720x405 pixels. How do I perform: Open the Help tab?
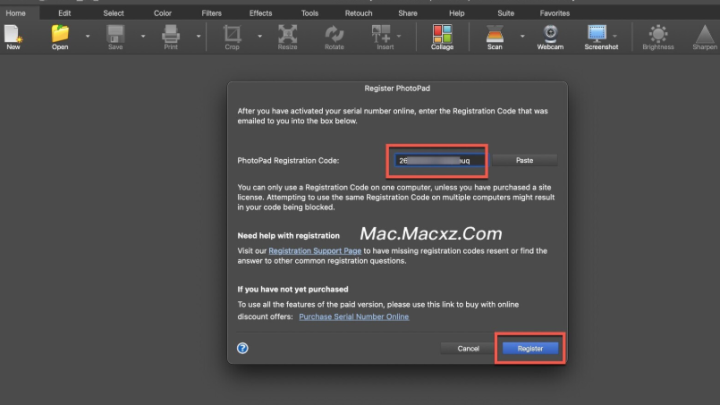tap(456, 13)
